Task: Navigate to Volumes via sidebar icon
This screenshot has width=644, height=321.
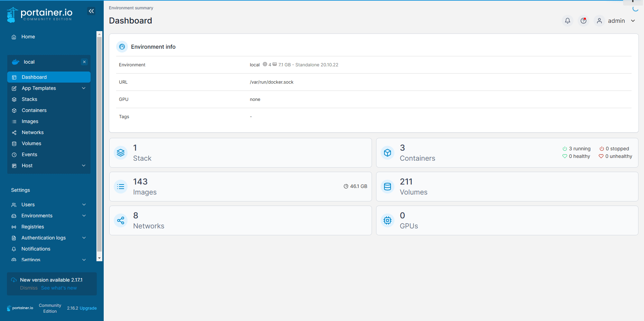Action: 31,143
